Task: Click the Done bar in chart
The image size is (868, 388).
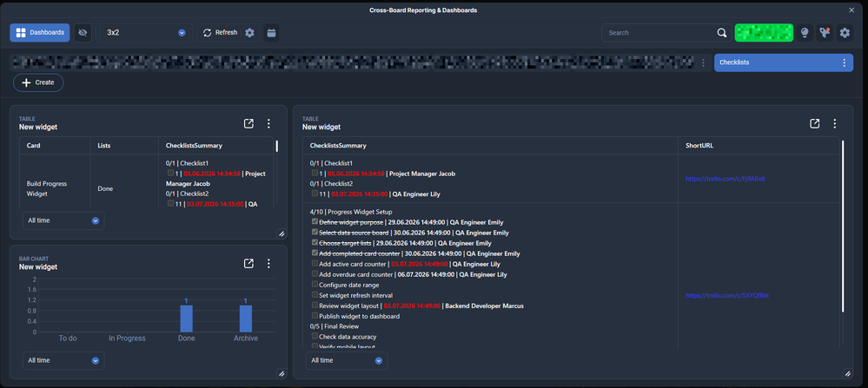Action: [187, 319]
